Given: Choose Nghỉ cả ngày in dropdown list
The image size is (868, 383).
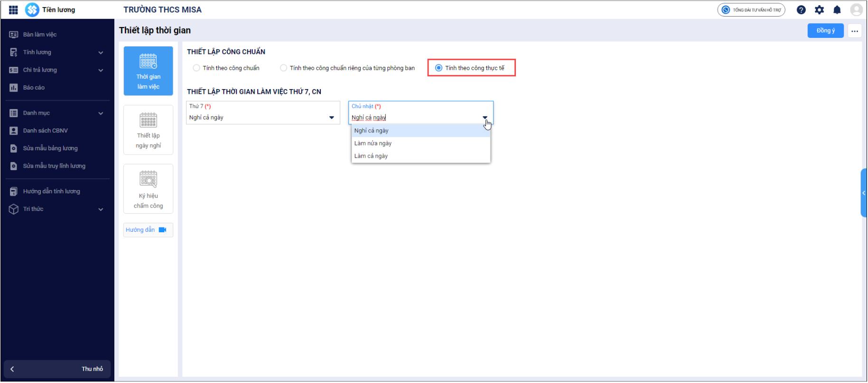Looking at the screenshot, I should pyautogui.click(x=421, y=131).
